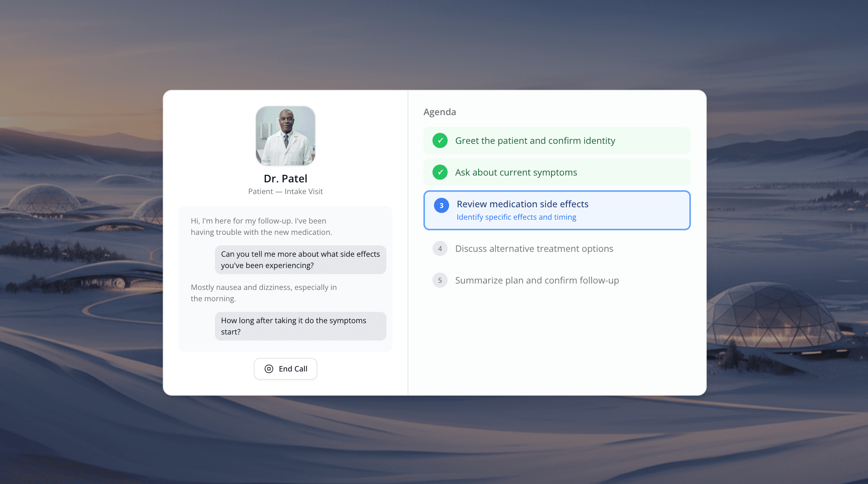Image resolution: width=868 pixels, height=484 pixels.
Task: Click the green checkmark for Ask about symptoms
Action: [440, 172]
